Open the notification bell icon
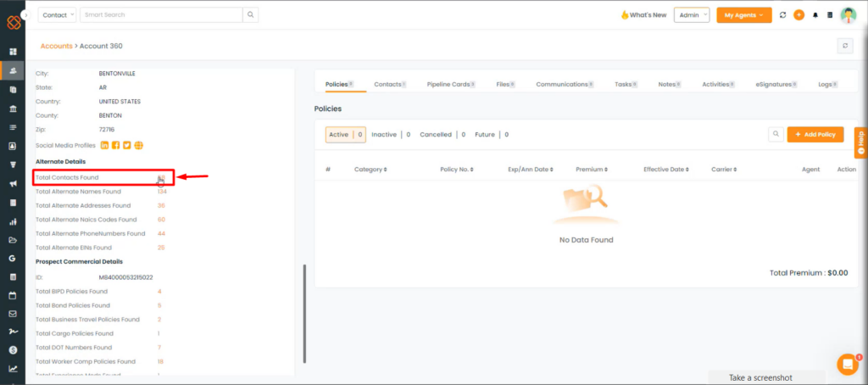The width and height of the screenshot is (868, 385). pos(815,15)
